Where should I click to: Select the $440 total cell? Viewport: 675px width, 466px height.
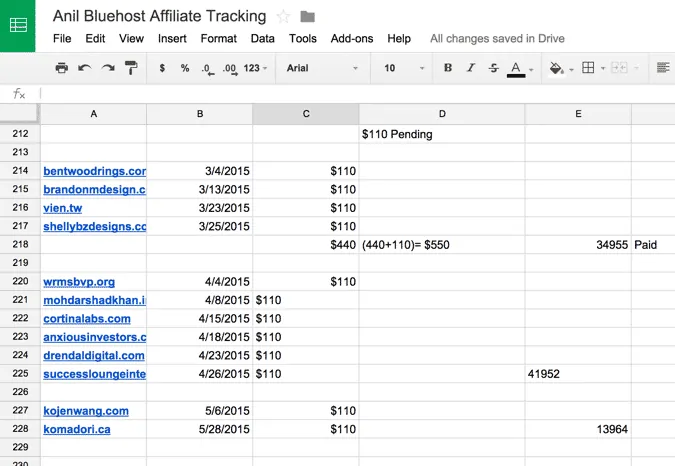pyautogui.click(x=306, y=245)
